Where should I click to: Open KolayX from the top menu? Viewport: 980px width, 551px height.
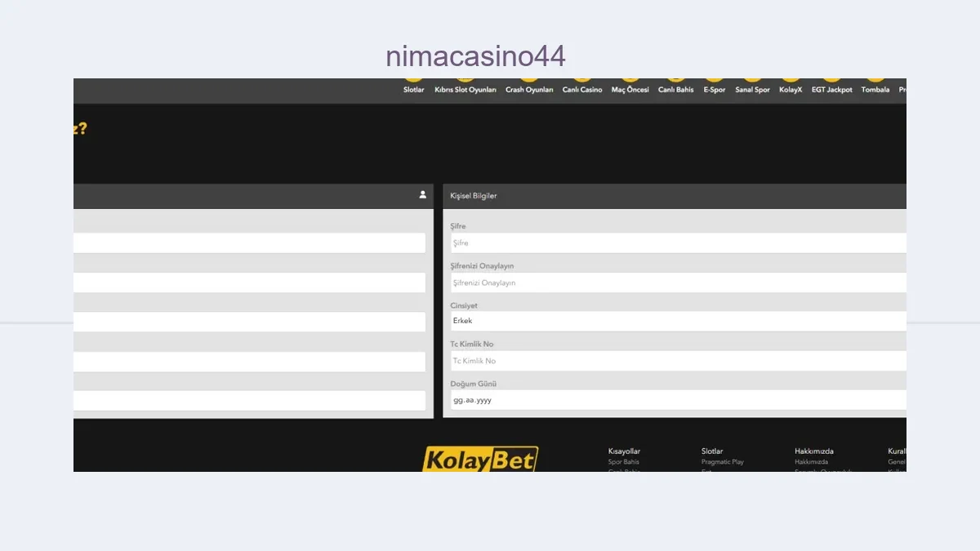[791, 89]
